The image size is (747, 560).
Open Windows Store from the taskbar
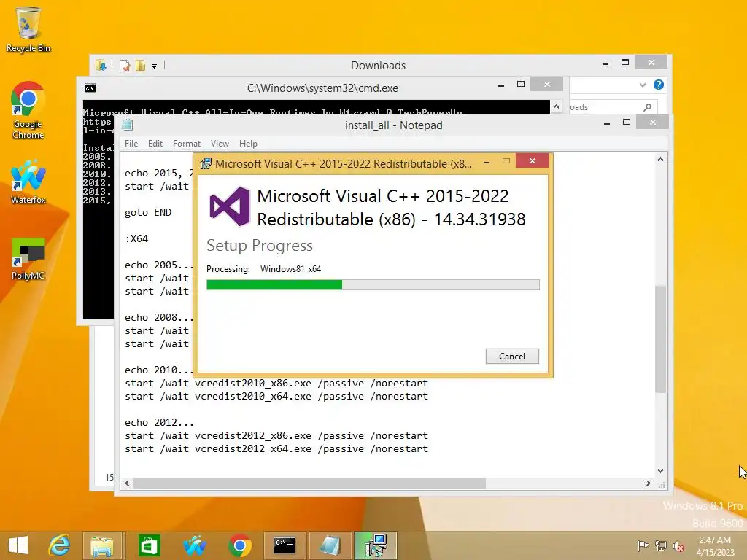149,545
